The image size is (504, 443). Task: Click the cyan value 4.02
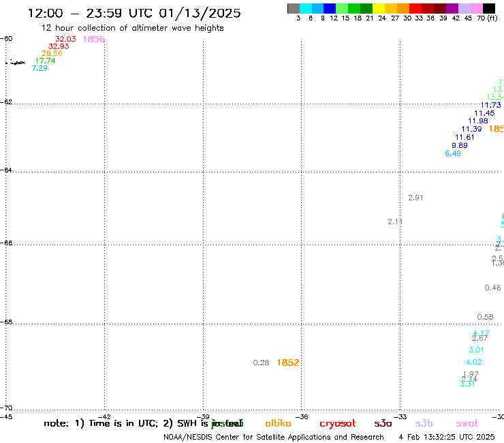coord(474,362)
